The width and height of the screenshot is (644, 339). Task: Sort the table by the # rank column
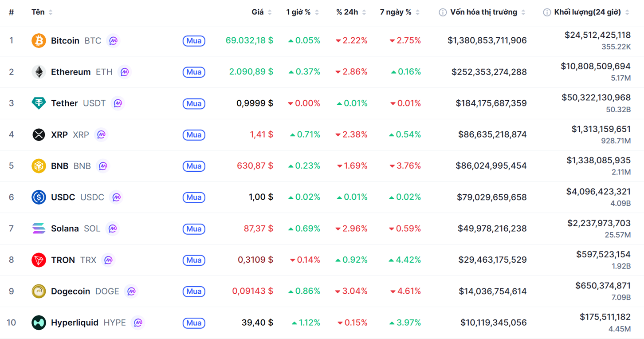click(11, 12)
